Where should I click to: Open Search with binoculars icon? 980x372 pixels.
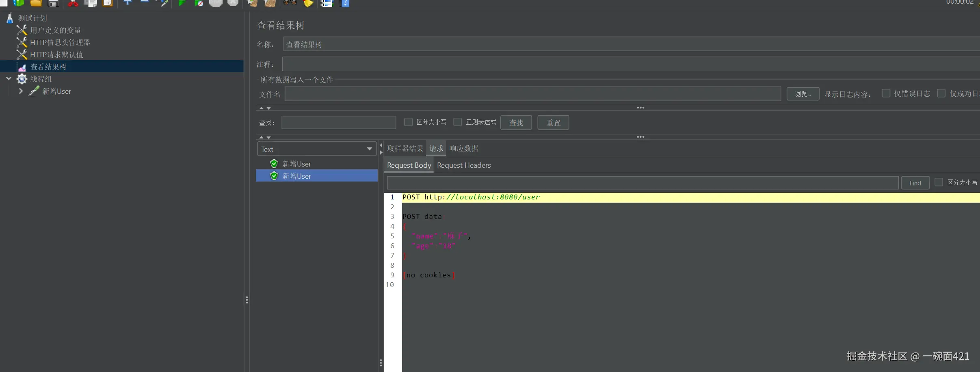(x=290, y=2)
